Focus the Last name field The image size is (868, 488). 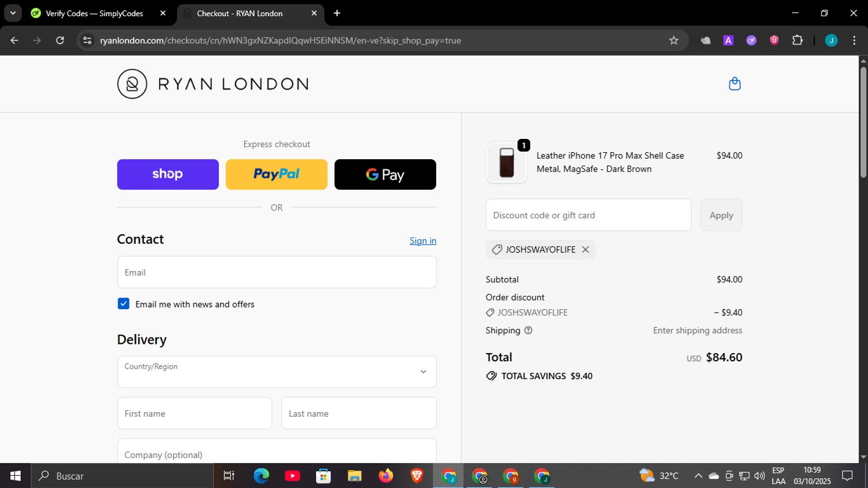click(x=359, y=413)
